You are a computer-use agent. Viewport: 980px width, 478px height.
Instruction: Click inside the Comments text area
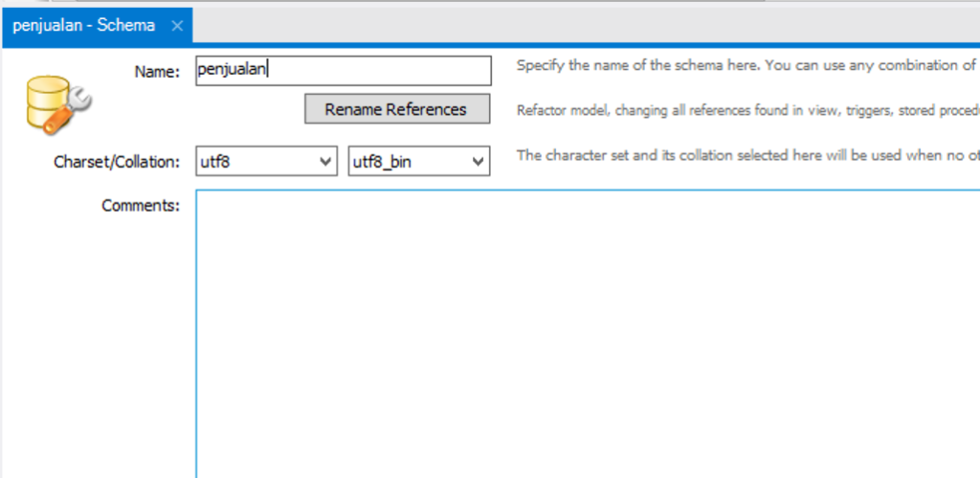[588, 334]
